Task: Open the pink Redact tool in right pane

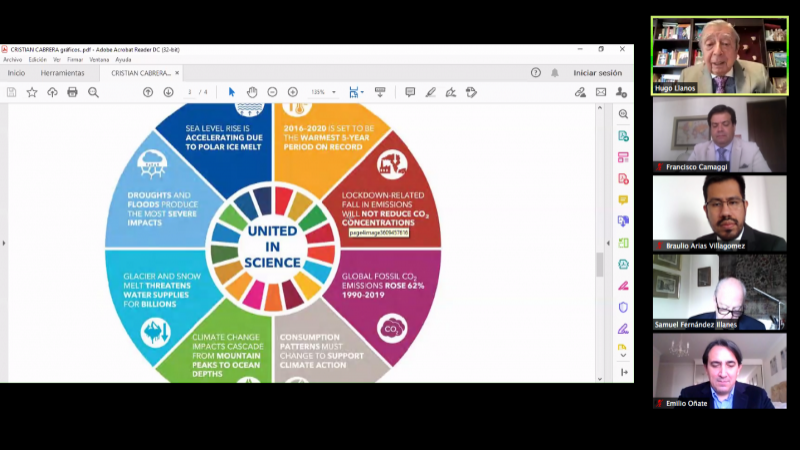Action: [623, 286]
